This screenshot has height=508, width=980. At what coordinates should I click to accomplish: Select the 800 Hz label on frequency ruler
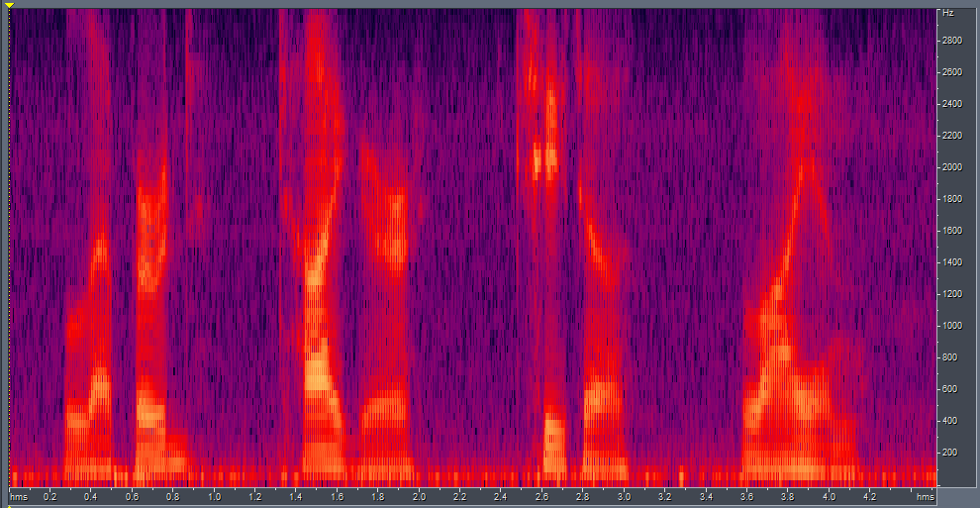click(x=950, y=357)
